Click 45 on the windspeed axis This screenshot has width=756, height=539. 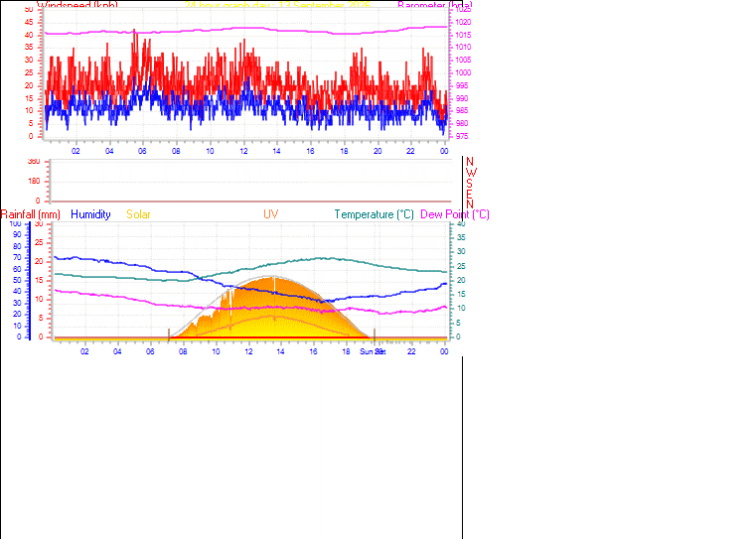29,22
